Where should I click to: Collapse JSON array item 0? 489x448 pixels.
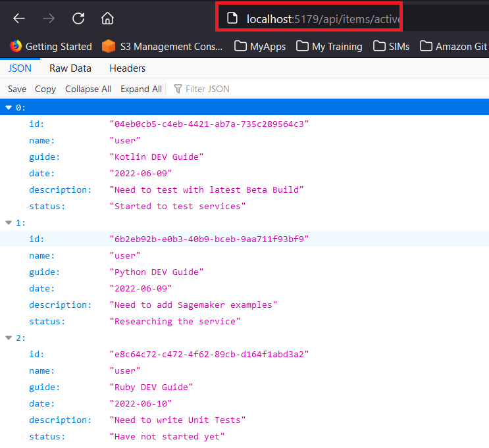pos(9,107)
